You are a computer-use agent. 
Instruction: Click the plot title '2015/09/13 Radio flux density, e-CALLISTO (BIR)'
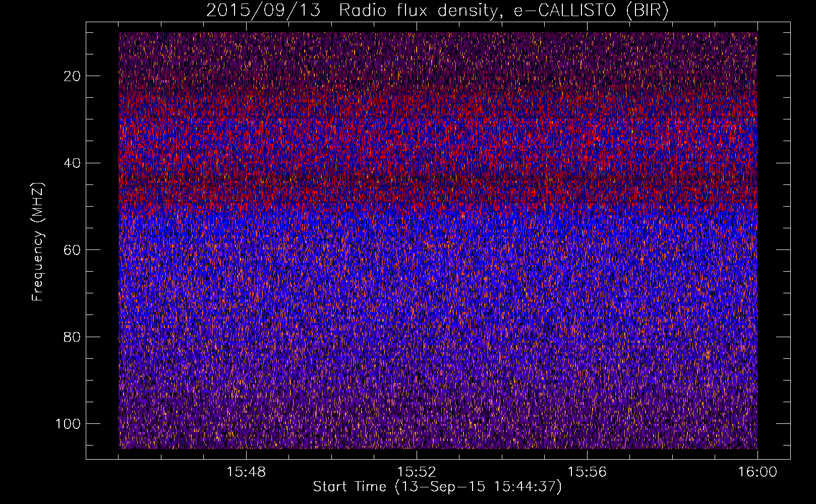tap(437, 11)
